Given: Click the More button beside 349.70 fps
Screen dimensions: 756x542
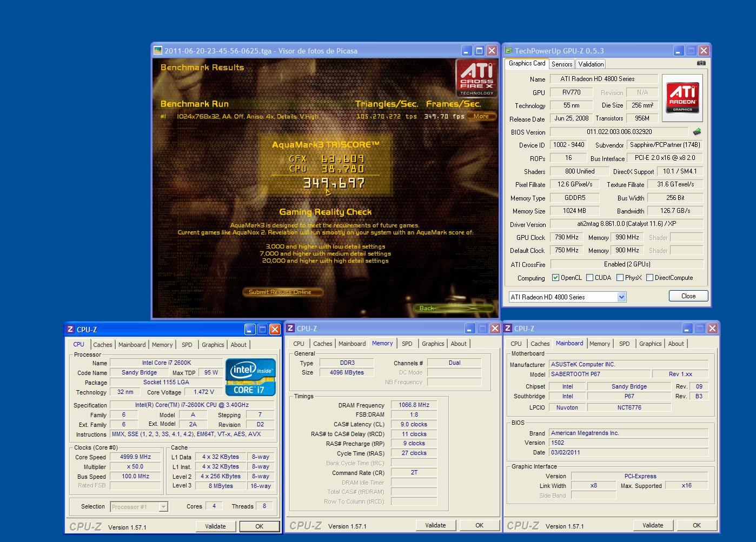Looking at the screenshot, I should click(x=481, y=116).
